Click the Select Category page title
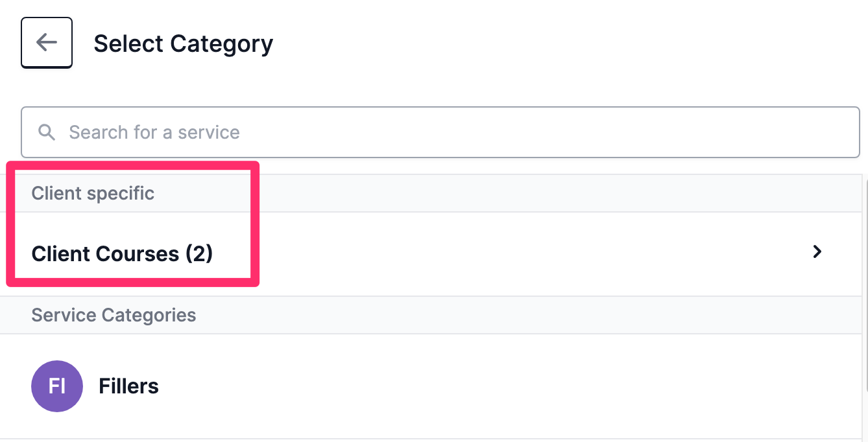Image resolution: width=868 pixels, height=442 pixels. click(x=184, y=43)
